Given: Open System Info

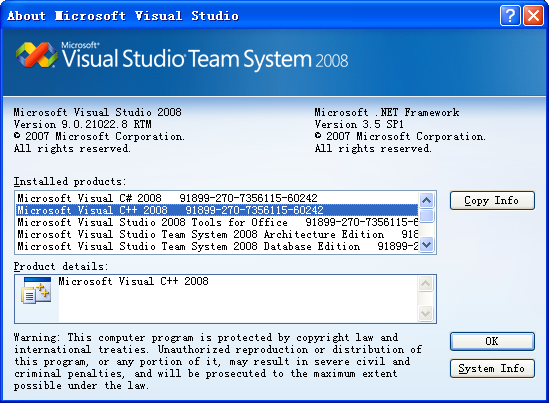Looking at the screenshot, I should coord(492,368).
